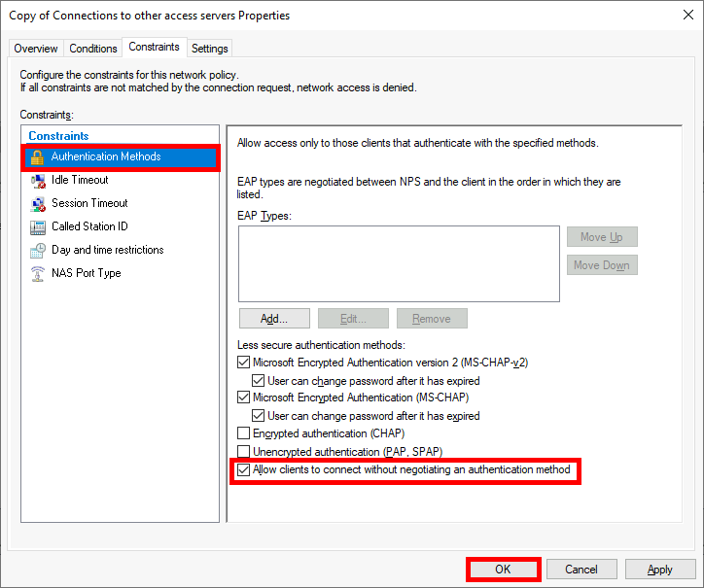This screenshot has width=704, height=588.
Task: Click the Idle Timeout computer icon
Action: (38, 181)
